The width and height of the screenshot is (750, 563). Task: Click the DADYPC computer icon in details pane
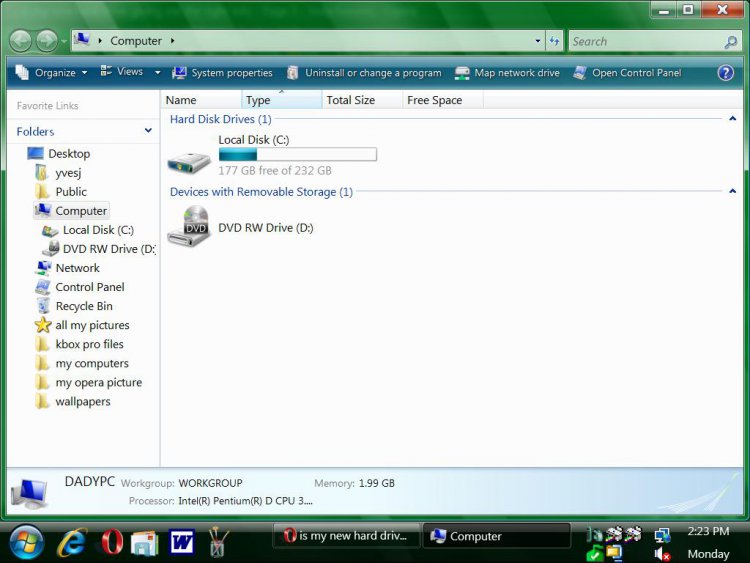tap(30, 492)
